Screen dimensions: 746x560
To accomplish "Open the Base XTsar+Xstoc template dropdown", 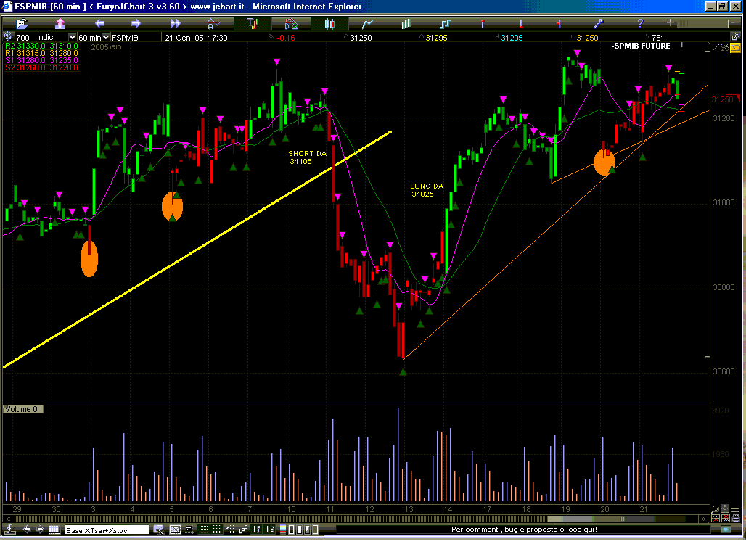I will coord(107,530).
